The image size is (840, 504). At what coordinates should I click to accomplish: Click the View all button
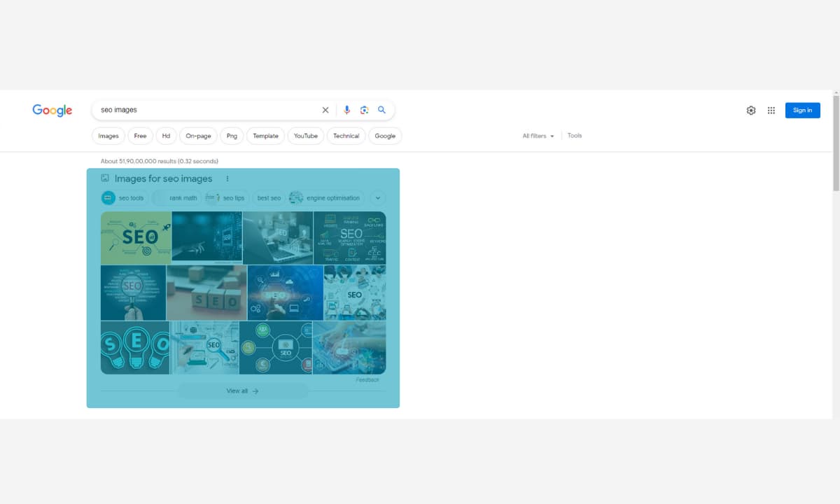243,391
